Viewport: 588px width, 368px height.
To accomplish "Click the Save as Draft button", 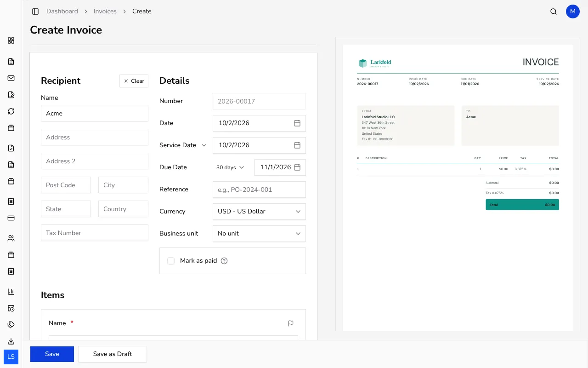I will pos(113,354).
